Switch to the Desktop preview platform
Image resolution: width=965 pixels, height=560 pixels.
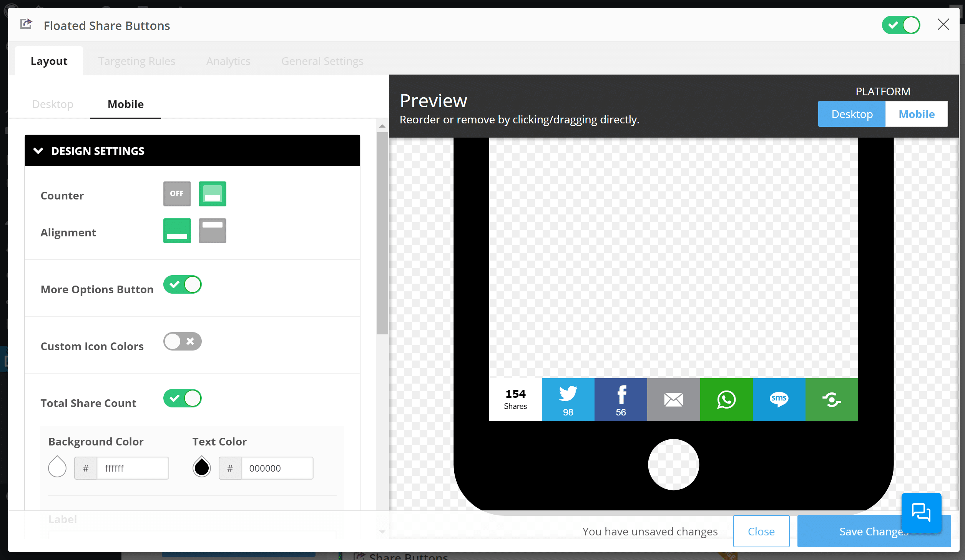coord(852,114)
